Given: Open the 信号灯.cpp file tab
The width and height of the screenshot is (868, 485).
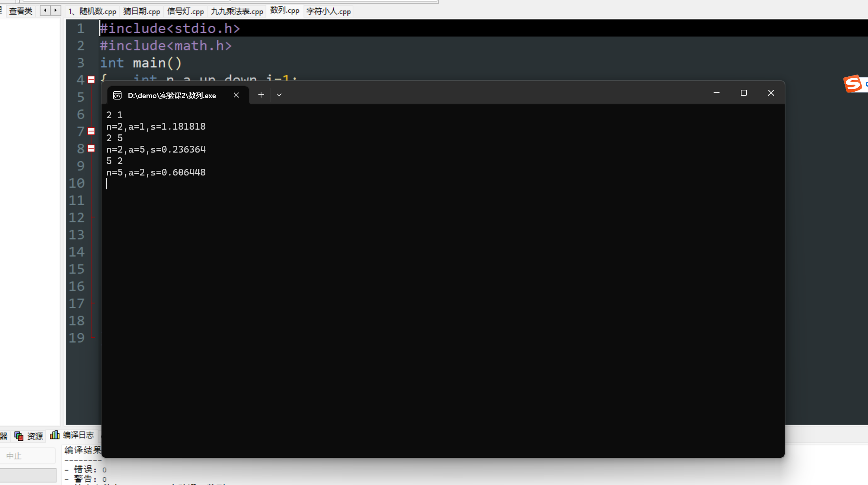Looking at the screenshot, I should [x=185, y=11].
